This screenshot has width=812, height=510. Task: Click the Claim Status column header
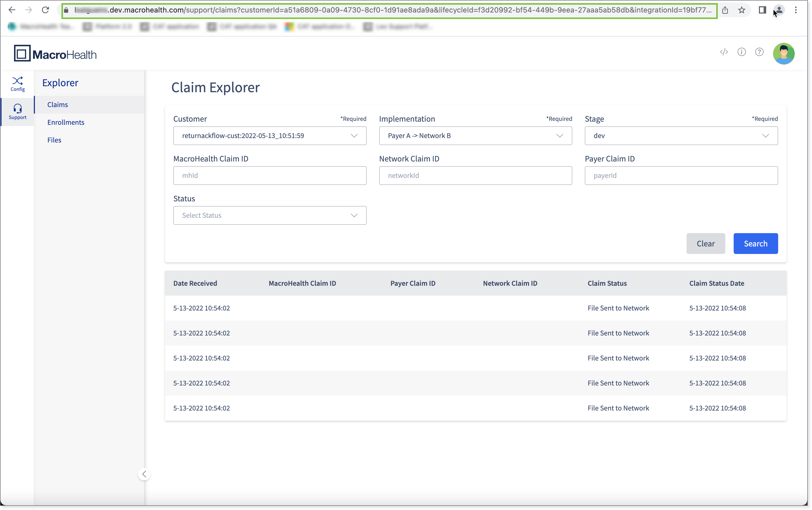pos(607,283)
